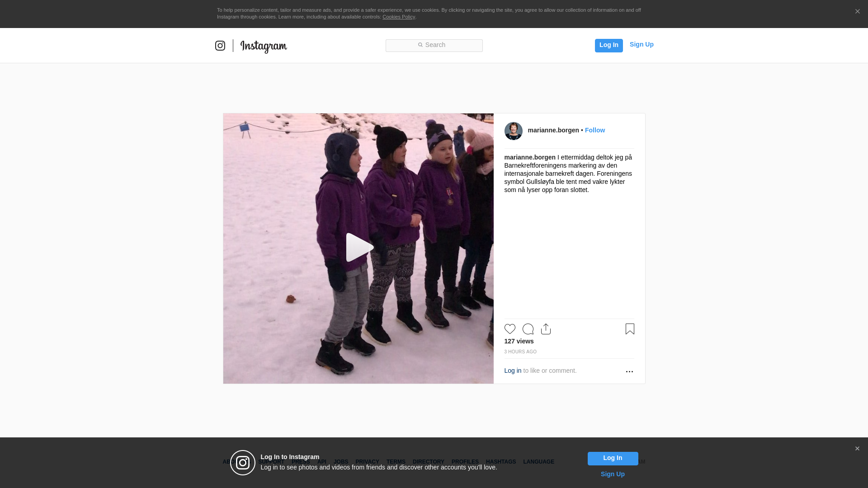Save the post with bookmark icon
Viewport: 868px width, 488px height.
point(630,329)
